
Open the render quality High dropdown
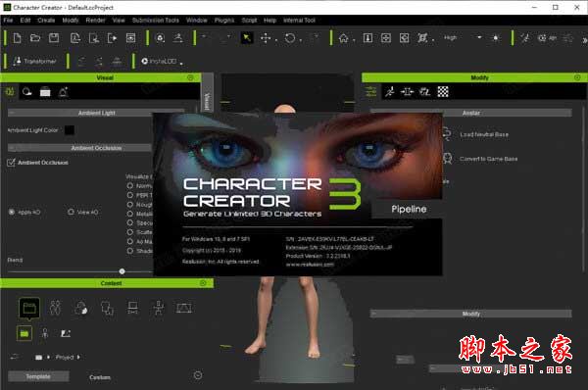tap(479, 37)
